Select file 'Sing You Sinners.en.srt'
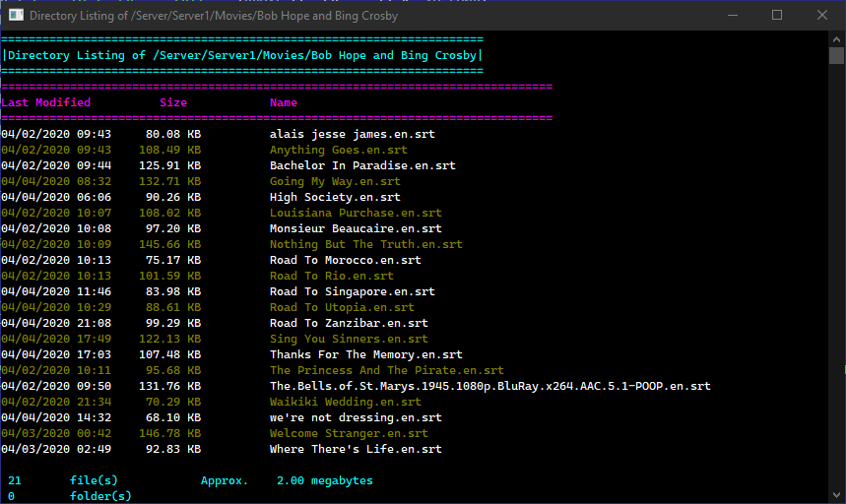The width and height of the screenshot is (846, 504). point(349,339)
